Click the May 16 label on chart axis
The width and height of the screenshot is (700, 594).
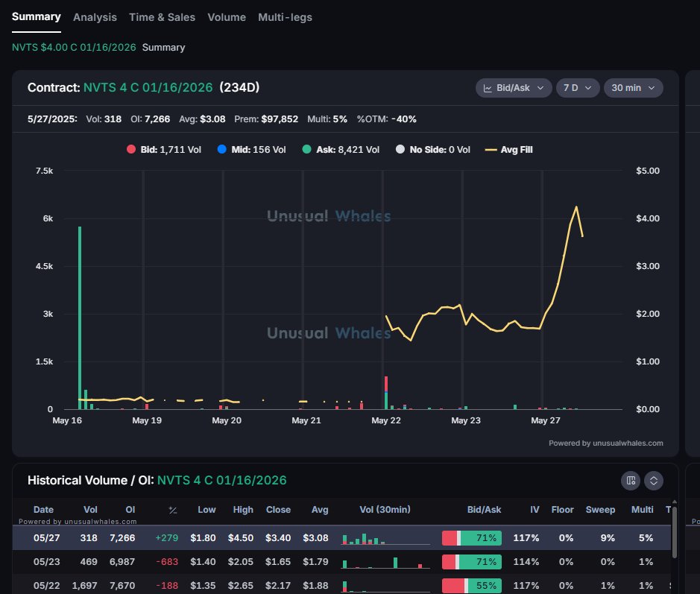(67, 420)
